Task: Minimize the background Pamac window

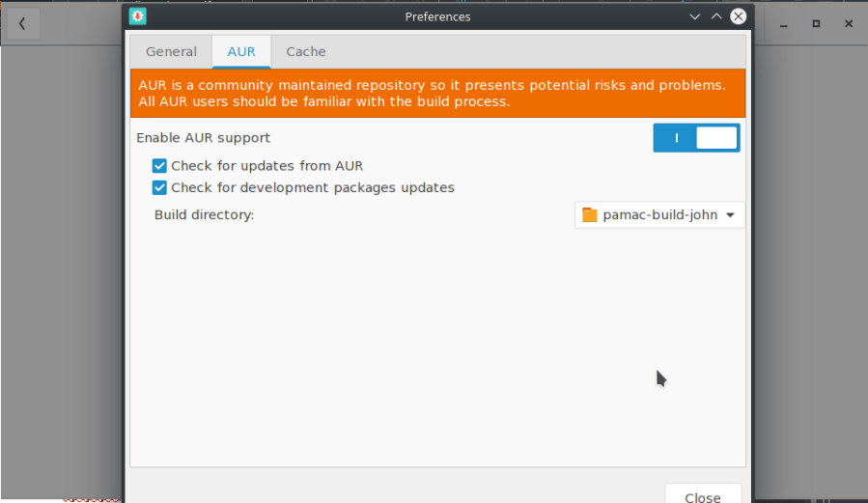Action: click(785, 23)
